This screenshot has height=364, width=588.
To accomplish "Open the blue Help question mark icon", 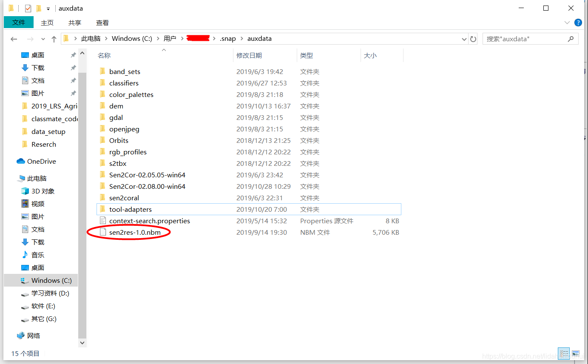I will tap(578, 23).
